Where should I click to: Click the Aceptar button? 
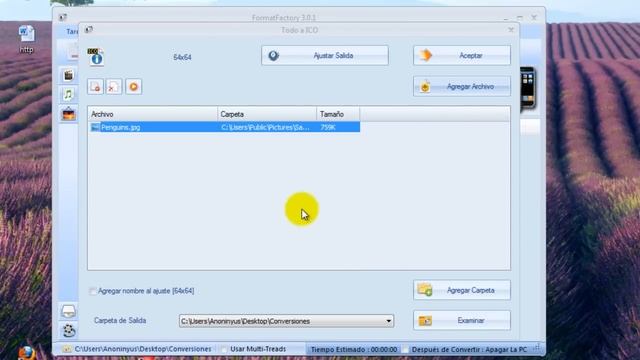(x=462, y=56)
